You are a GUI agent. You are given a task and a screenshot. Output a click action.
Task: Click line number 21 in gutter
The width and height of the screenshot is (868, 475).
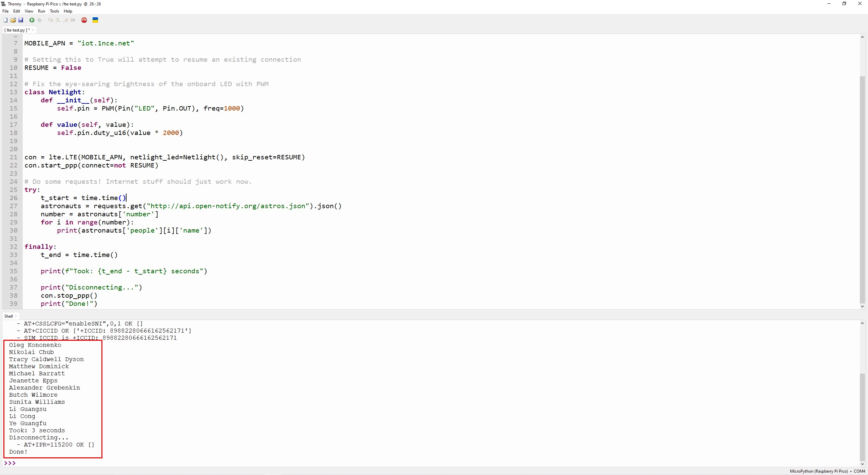(x=14, y=157)
